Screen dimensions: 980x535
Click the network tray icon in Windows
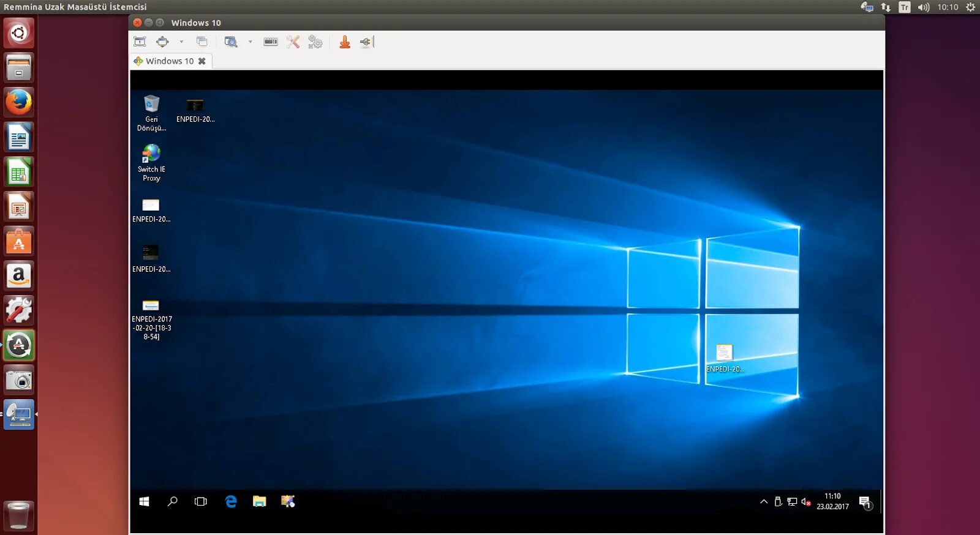click(x=792, y=501)
